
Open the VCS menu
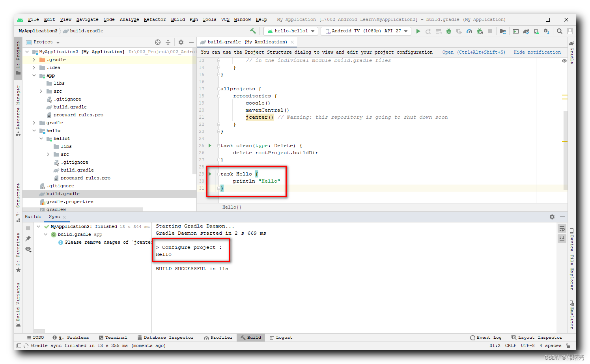[225, 20]
